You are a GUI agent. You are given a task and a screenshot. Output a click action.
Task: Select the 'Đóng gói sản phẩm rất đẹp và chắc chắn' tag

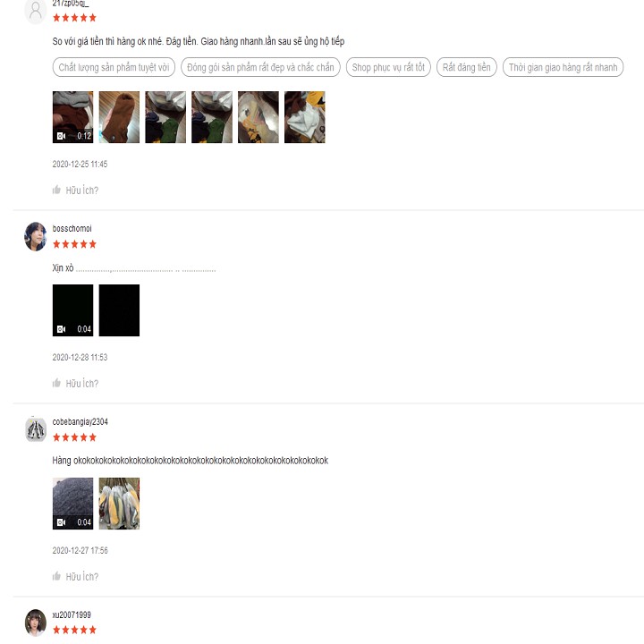260,67
